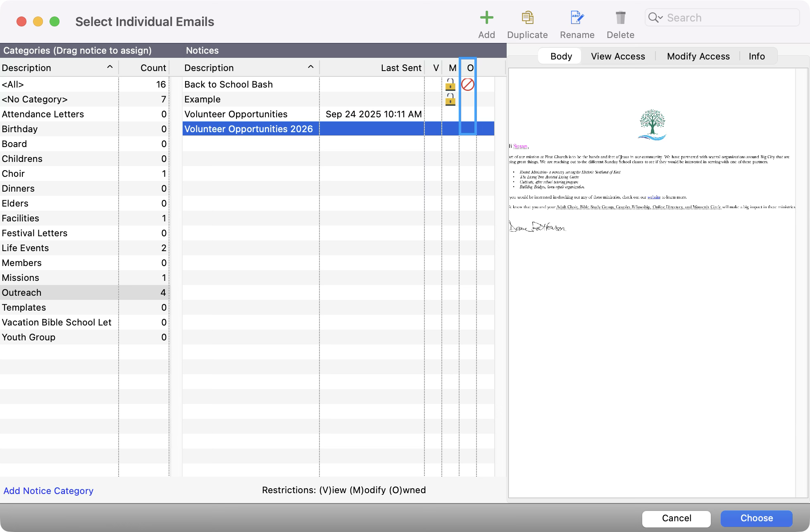The width and height of the screenshot is (810, 532).
Task: Select the Childrens category
Action: [84, 159]
